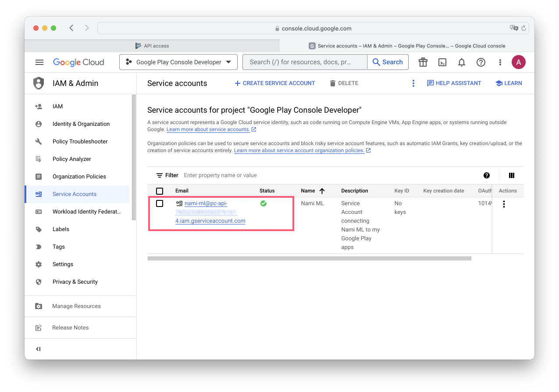Open the help question mark menu

click(481, 62)
